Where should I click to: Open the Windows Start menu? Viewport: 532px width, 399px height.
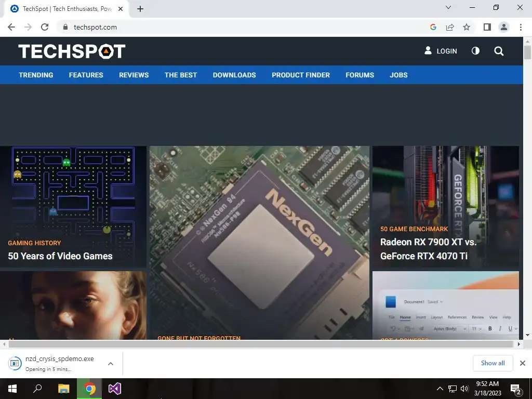coord(12,389)
